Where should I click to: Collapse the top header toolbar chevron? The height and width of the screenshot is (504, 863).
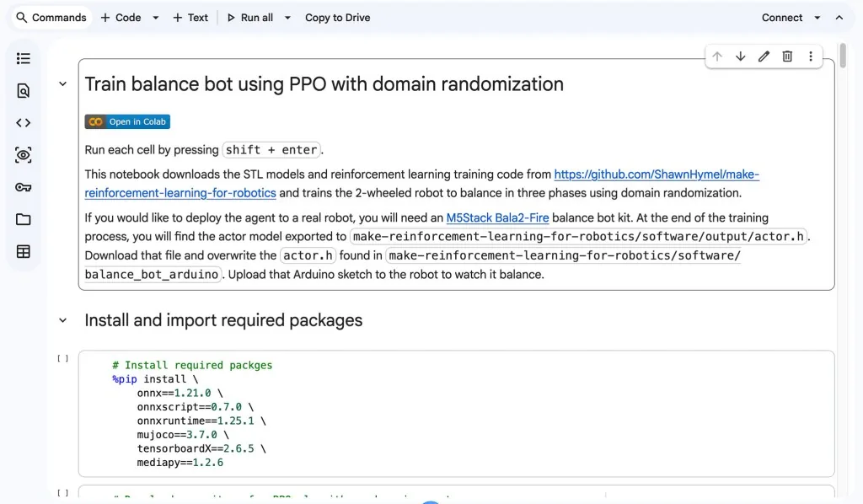coord(839,18)
